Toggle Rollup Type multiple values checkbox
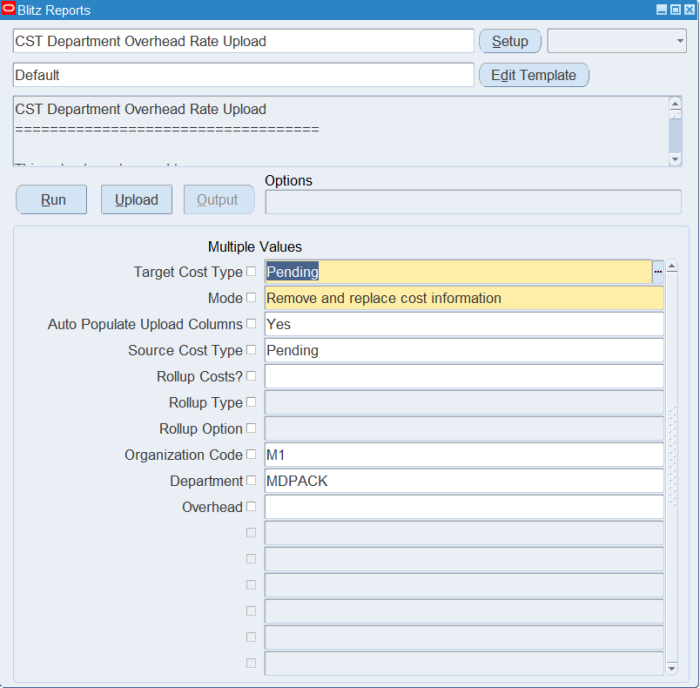This screenshot has height=688, width=700. pyautogui.click(x=251, y=402)
